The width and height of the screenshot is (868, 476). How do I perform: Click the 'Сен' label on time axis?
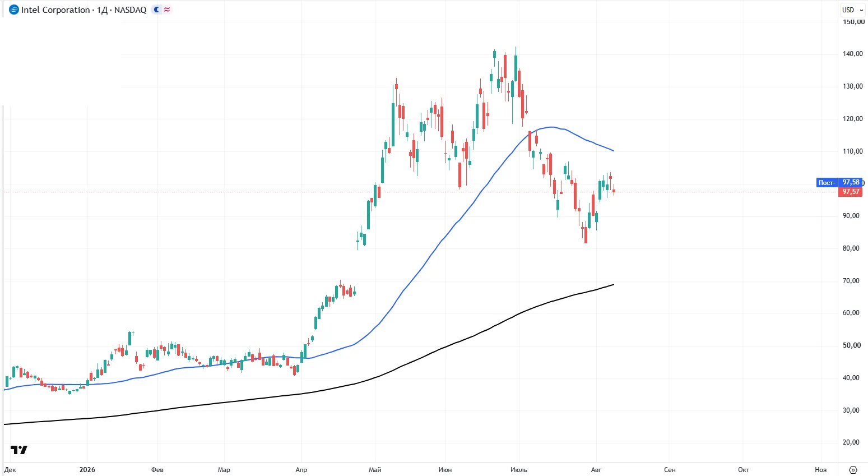click(670, 470)
